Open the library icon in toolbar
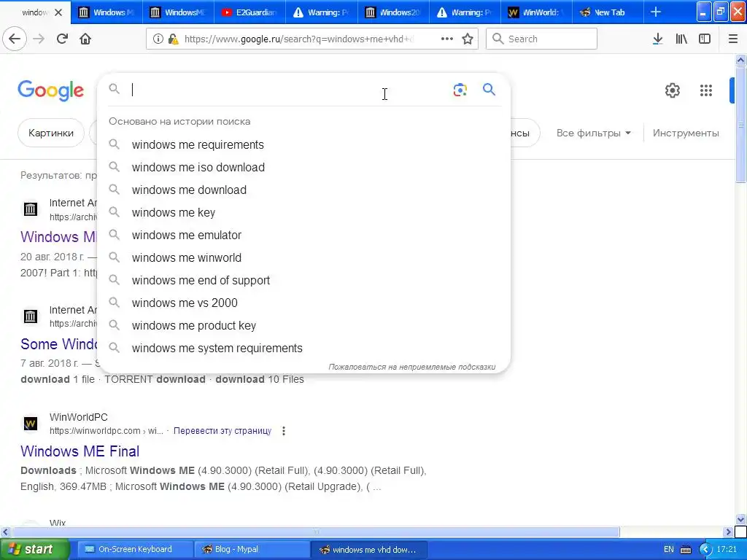This screenshot has height=560, width=747. [681, 39]
